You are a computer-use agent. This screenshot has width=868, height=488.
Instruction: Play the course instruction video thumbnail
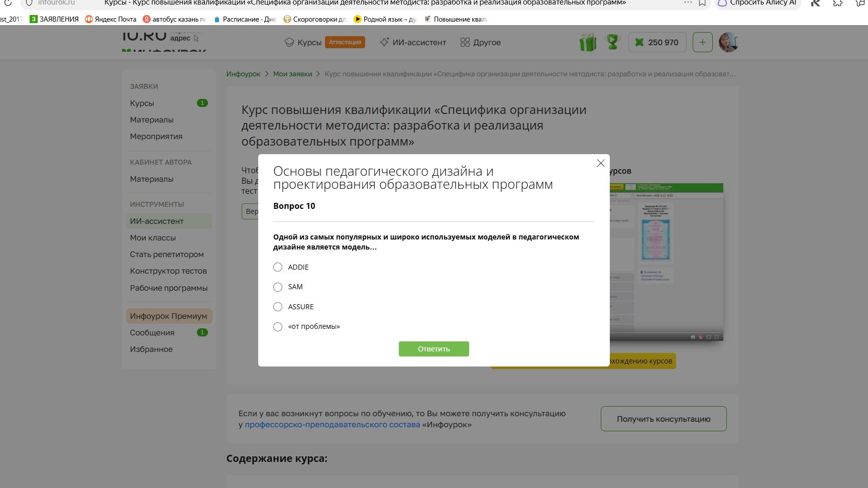point(666,262)
